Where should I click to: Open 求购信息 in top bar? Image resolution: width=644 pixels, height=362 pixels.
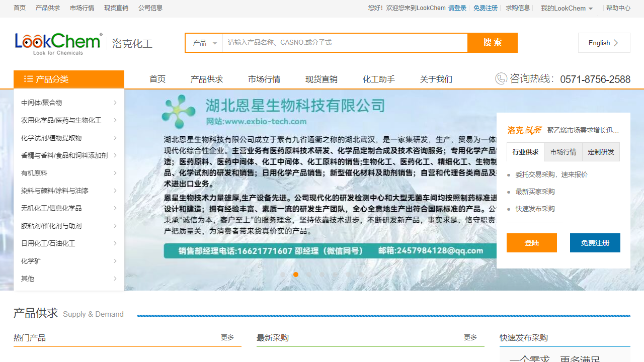point(518,8)
